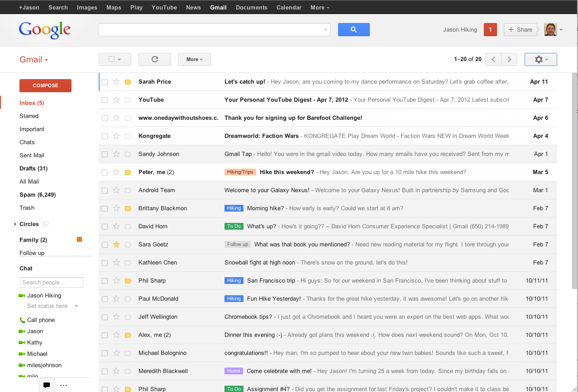Open the settings gear menu
The height and width of the screenshot is (392, 578).
coord(541,59)
